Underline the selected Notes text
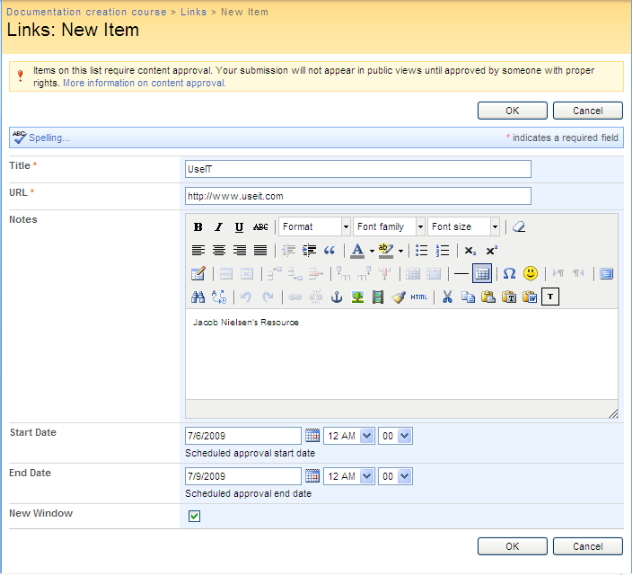The image size is (633, 576). coord(239,227)
